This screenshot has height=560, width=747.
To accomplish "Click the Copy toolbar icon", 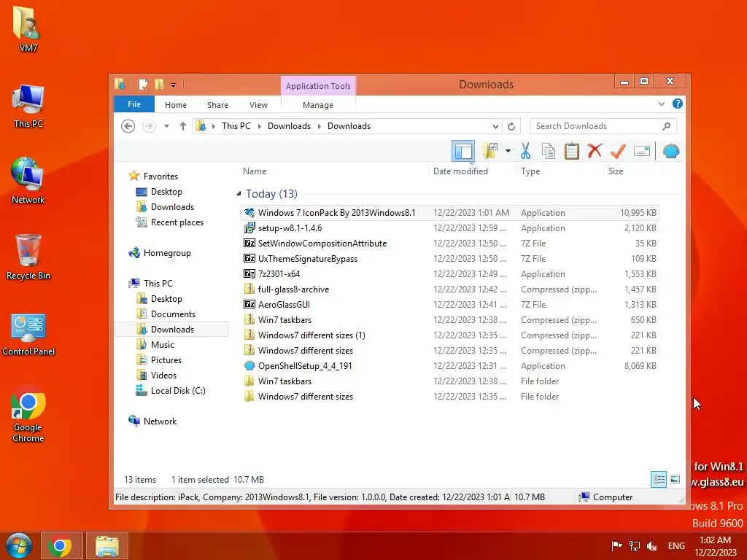I will tap(549, 152).
